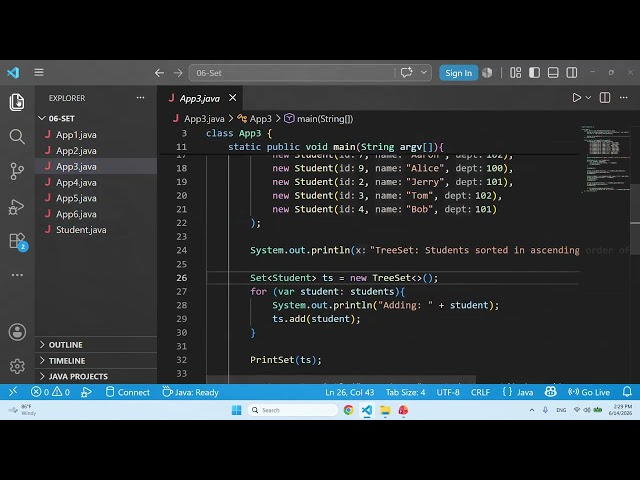Click Ln 26, Col 43 indicator
This screenshot has height=480, width=640.
pyautogui.click(x=349, y=392)
